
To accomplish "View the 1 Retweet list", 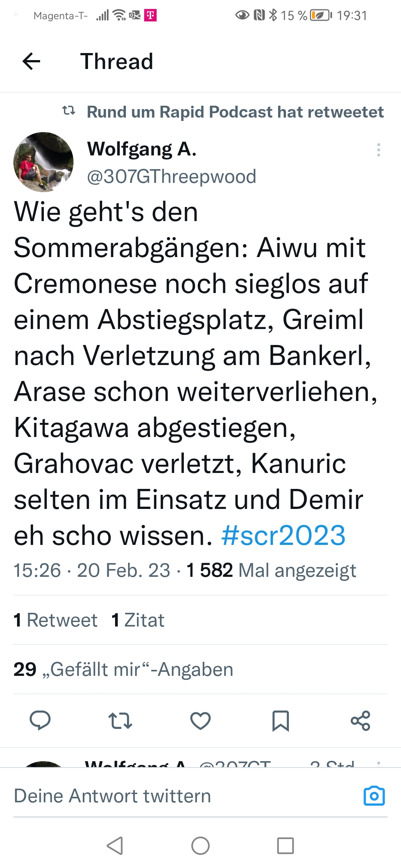I will 55,620.
